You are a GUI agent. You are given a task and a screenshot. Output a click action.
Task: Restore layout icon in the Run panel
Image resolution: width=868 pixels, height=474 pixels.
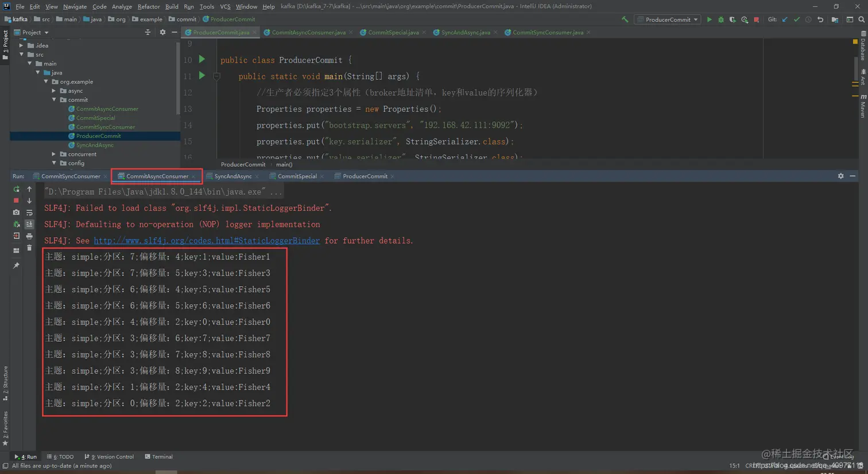(16, 251)
